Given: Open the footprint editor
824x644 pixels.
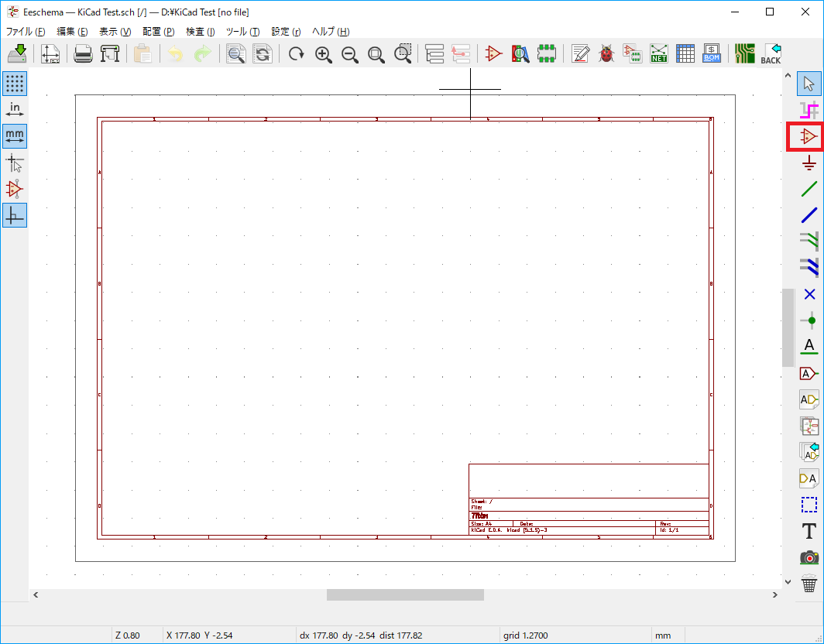Looking at the screenshot, I should (x=547, y=53).
